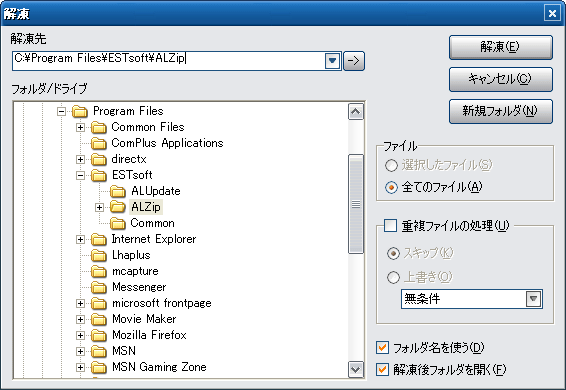
Task: Click the 解凍(E) extract button
Action: [x=501, y=47]
